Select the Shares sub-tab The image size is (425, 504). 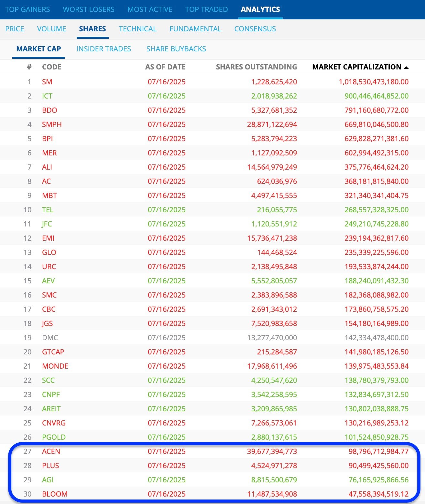pyautogui.click(x=93, y=29)
